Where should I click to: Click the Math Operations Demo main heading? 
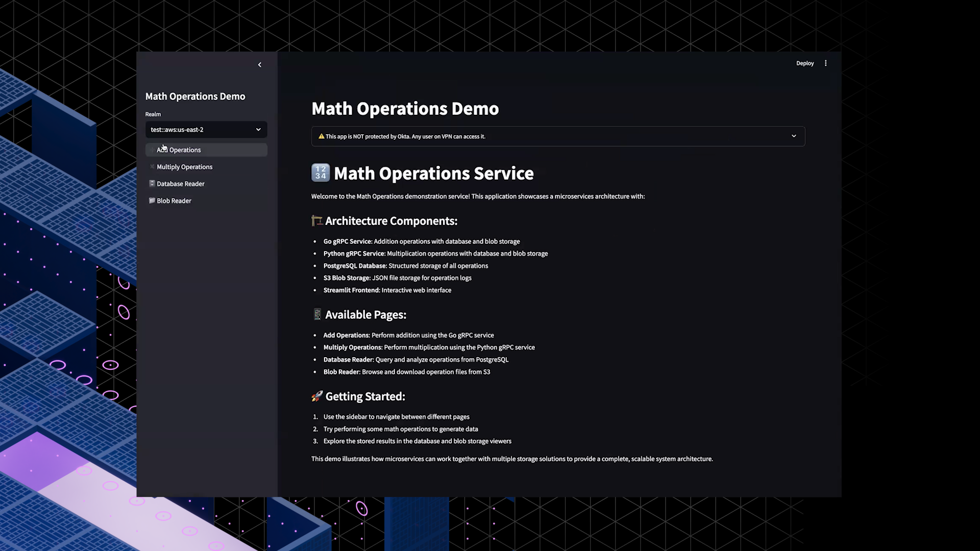tap(405, 109)
